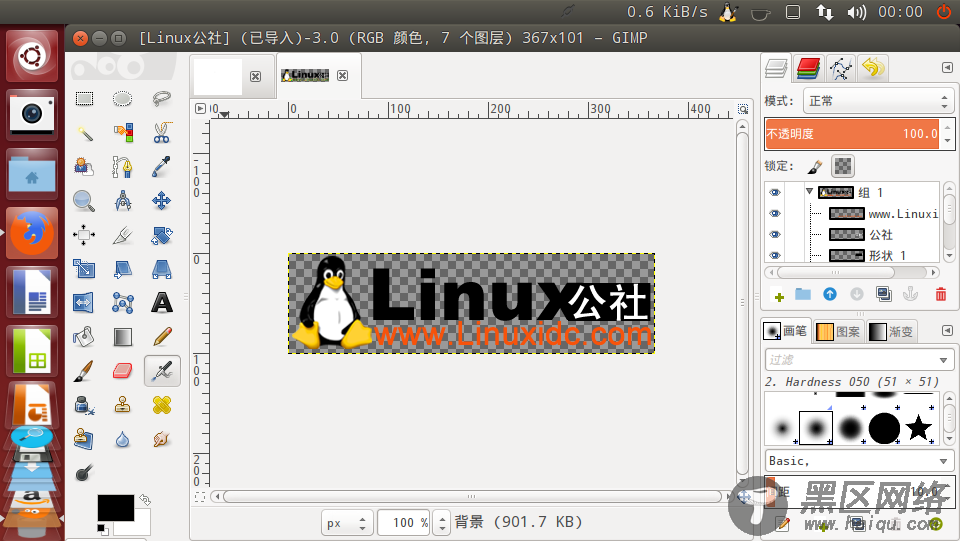Raise the selected layer up
The height and width of the screenshot is (541, 960).
coord(830,294)
